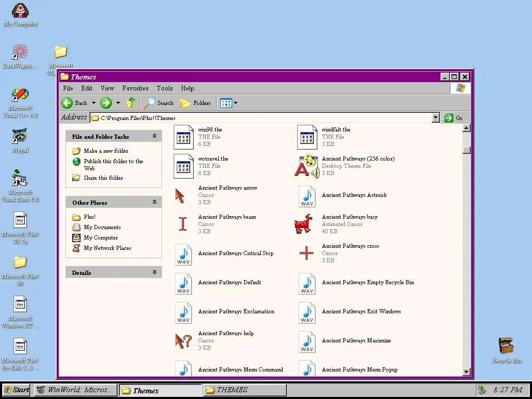The image size is (532, 399).
Task: Click Publish this folder to the Web
Action: point(113,165)
